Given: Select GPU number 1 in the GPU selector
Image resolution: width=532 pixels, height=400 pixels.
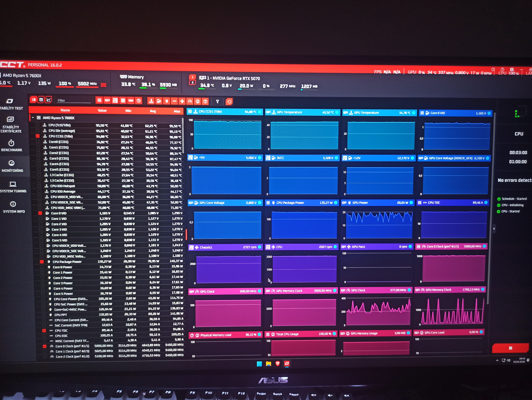Looking at the screenshot, I should tap(192, 77).
